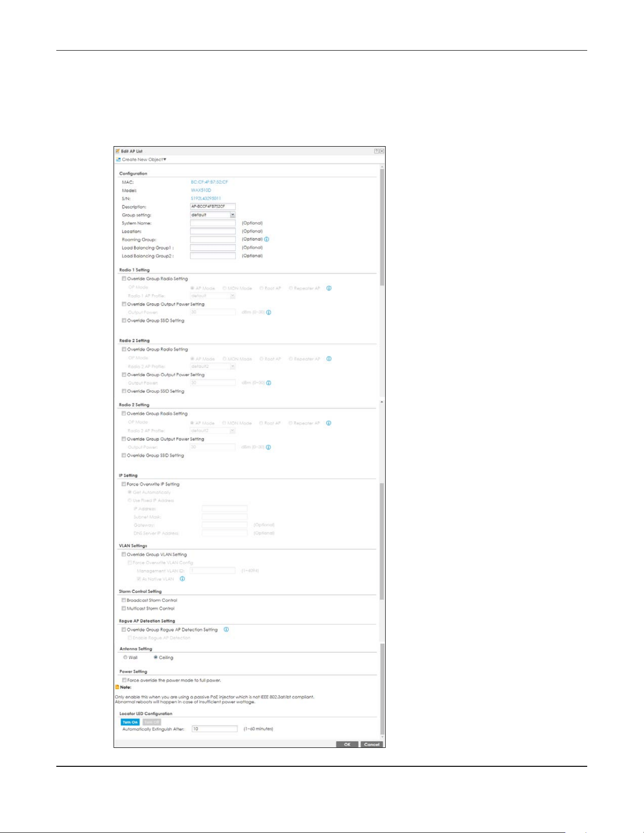Click the Location input field
The image size is (644, 833).
coord(213,231)
